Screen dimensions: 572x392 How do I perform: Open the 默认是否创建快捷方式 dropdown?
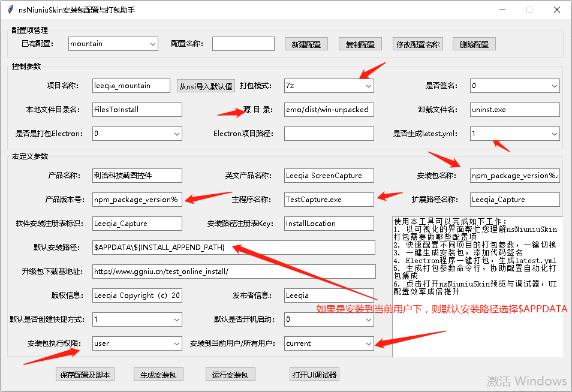(137, 319)
